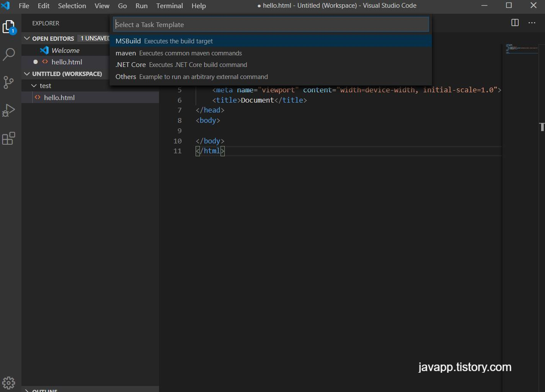Open the Manage gear icon
The image size is (545, 392).
[9, 383]
